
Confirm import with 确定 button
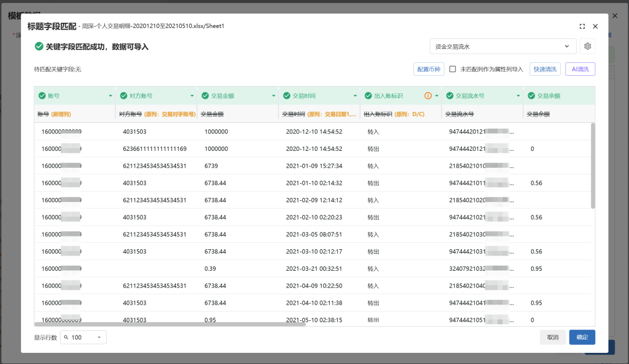582,337
